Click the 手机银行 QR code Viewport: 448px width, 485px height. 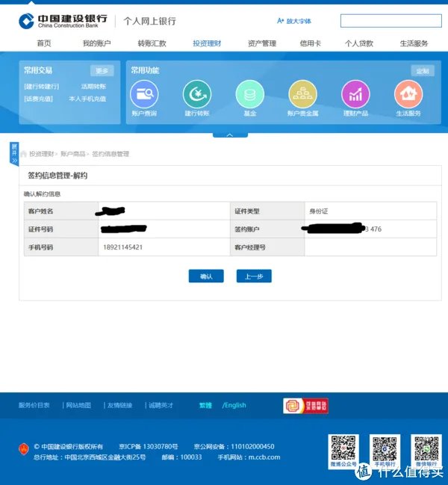pos(385,448)
